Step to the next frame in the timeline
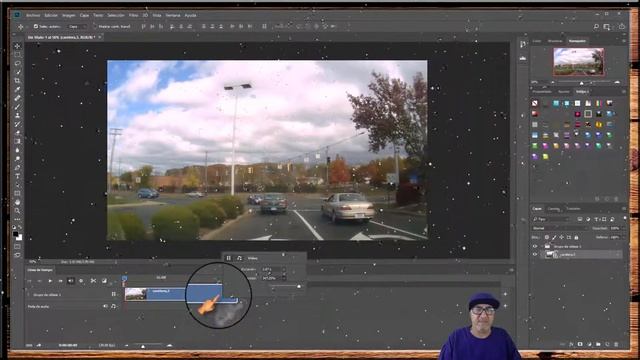This screenshot has width=640, height=360. [x=60, y=281]
